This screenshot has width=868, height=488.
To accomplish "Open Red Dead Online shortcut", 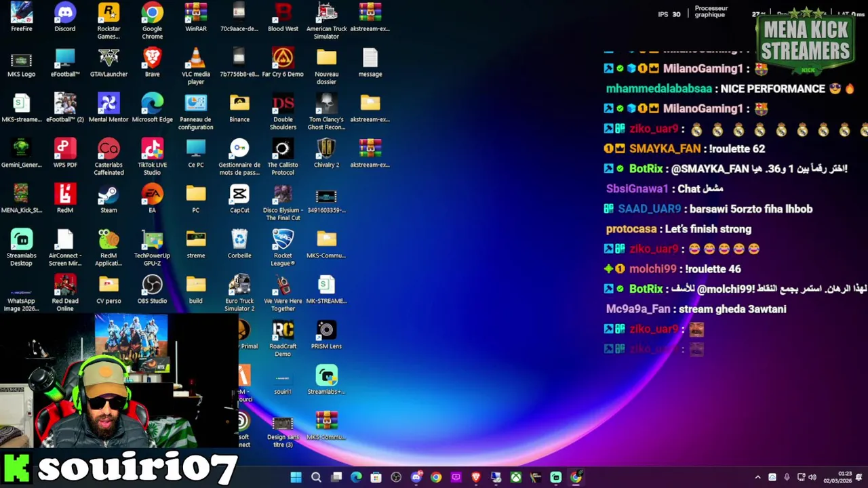I will click(65, 293).
